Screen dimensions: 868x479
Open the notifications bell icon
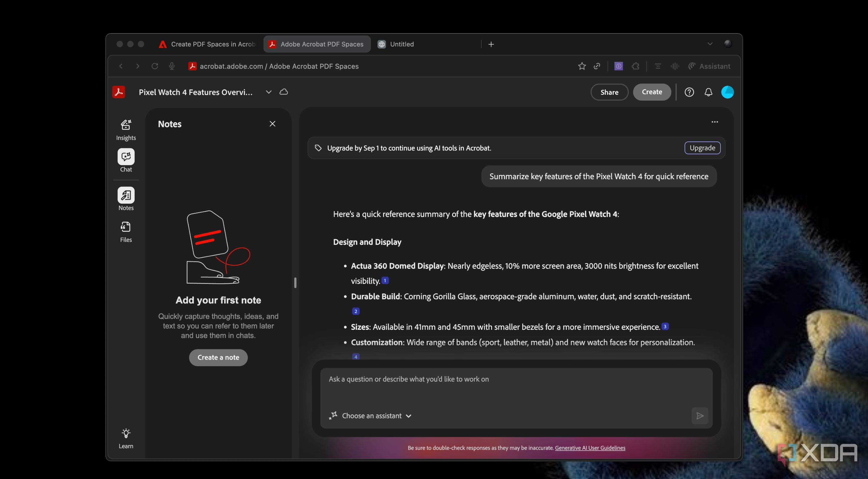point(708,92)
